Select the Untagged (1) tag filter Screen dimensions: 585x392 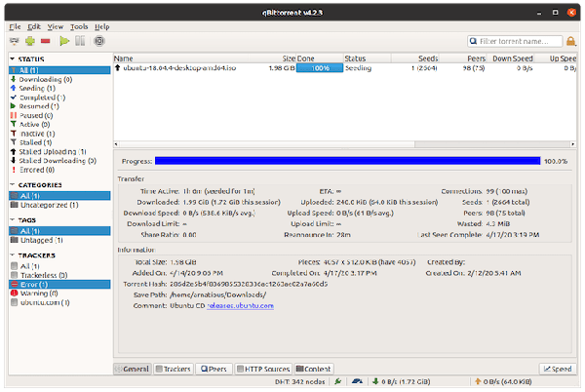59,240
